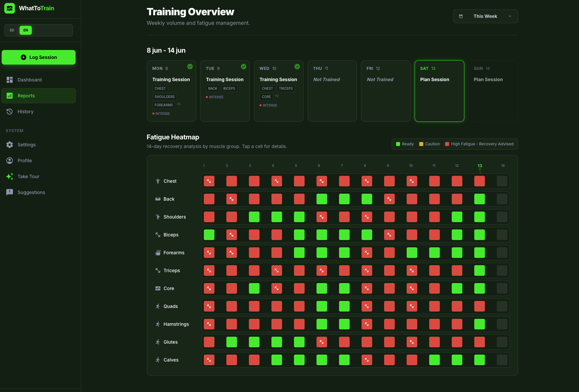Click the Settings gear icon
The height and width of the screenshot is (392, 579).
click(x=10, y=145)
